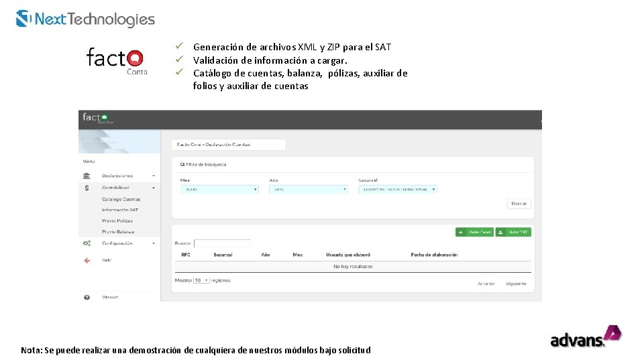Open the Año dropdown

click(309, 190)
